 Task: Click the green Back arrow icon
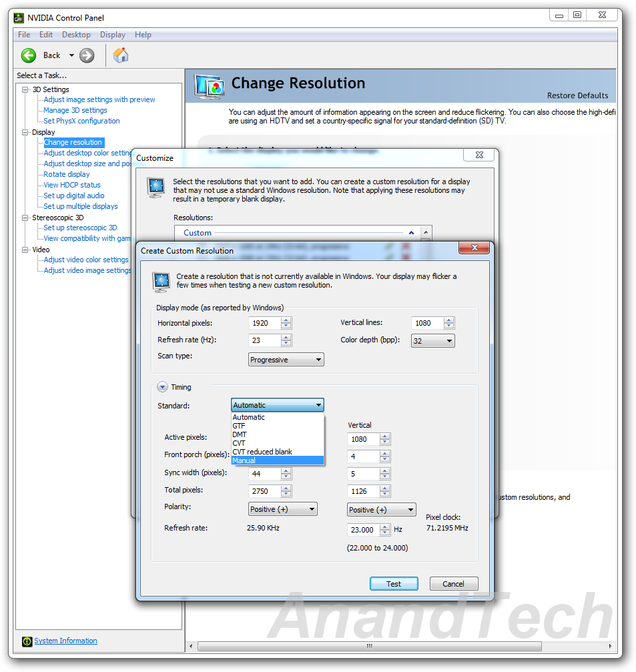[x=29, y=55]
